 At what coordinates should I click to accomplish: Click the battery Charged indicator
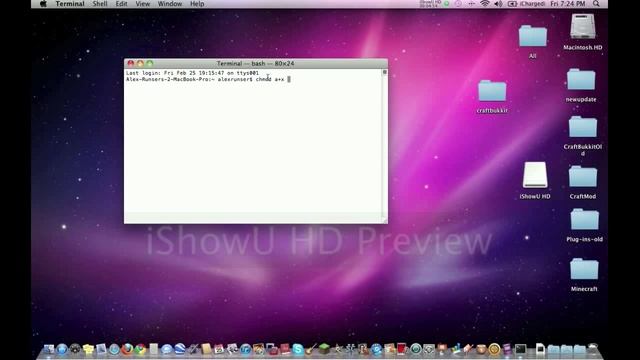pyautogui.click(x=527, y=4)
